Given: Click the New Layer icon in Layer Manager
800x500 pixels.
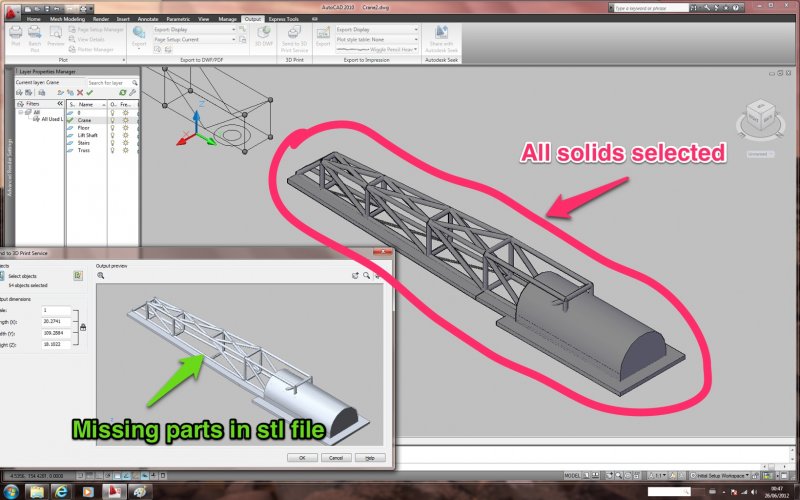Looking at the screenshot, I should 61,92.
